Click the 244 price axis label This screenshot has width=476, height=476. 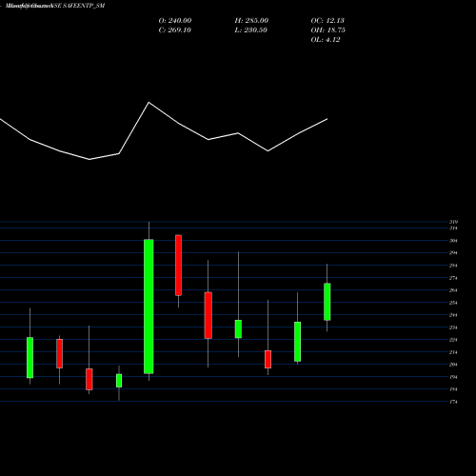pyautogui.click(x=453, y=315)
